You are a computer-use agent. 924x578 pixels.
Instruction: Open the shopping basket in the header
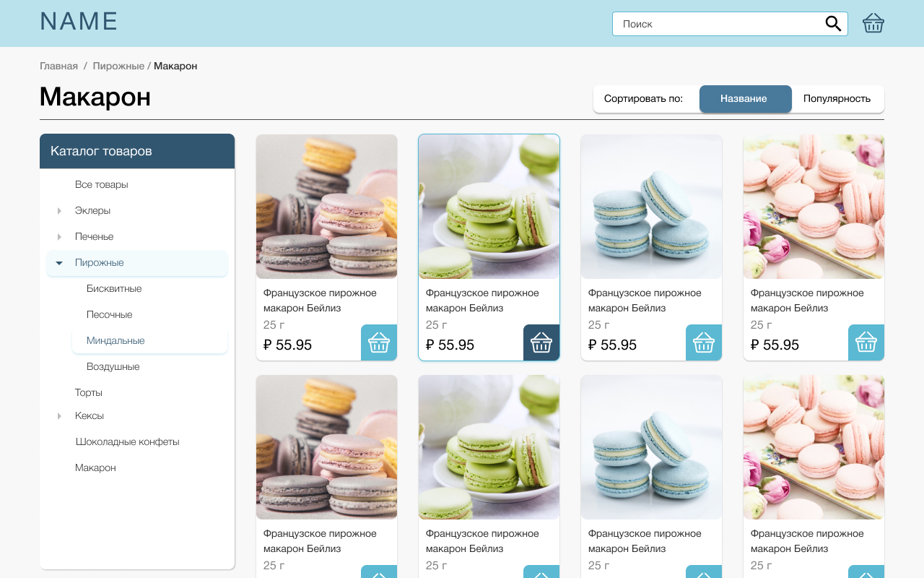(x=873, y=23)
